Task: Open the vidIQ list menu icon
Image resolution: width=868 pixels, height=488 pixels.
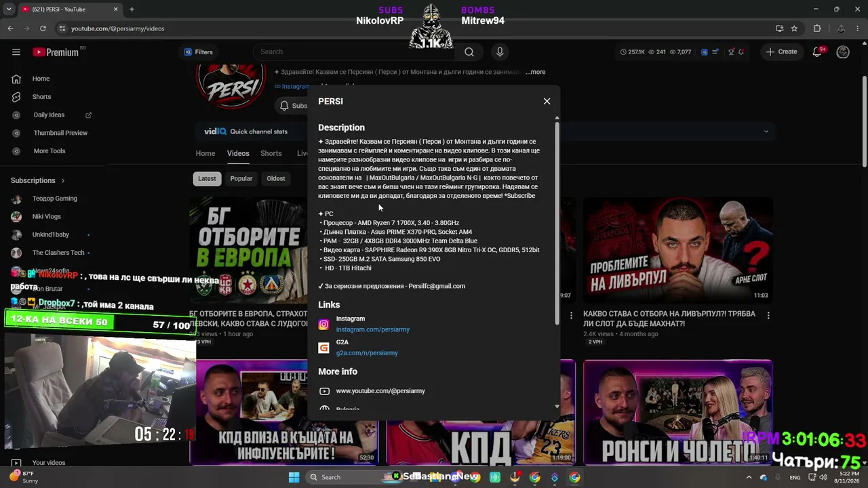Action: point(716,52)
